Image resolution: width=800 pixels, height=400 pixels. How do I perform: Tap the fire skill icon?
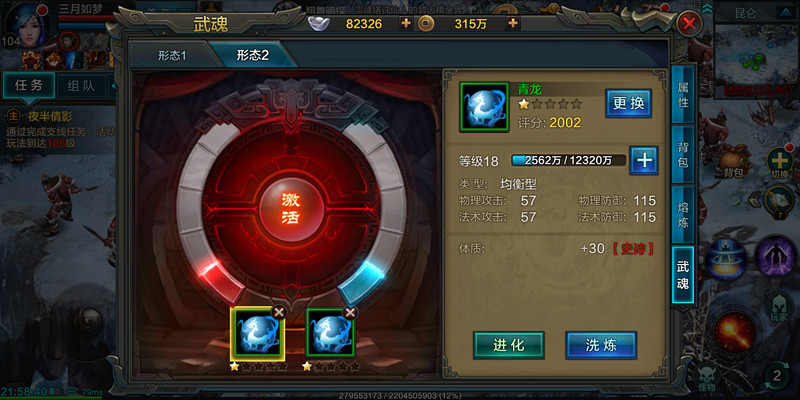pos(735,332)
